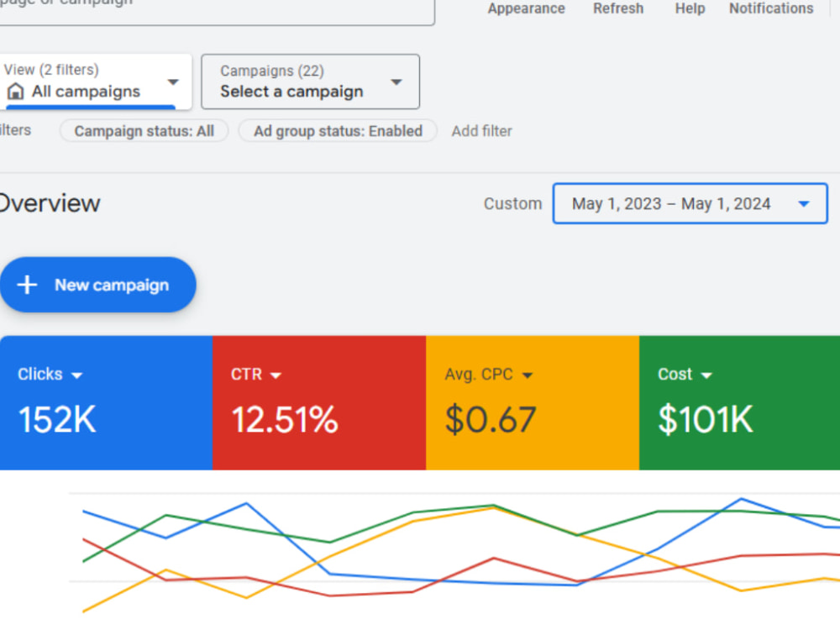Click the $0.67 average CPC value
The height and width of the screenshot is (630, 840).
(491, 419)
